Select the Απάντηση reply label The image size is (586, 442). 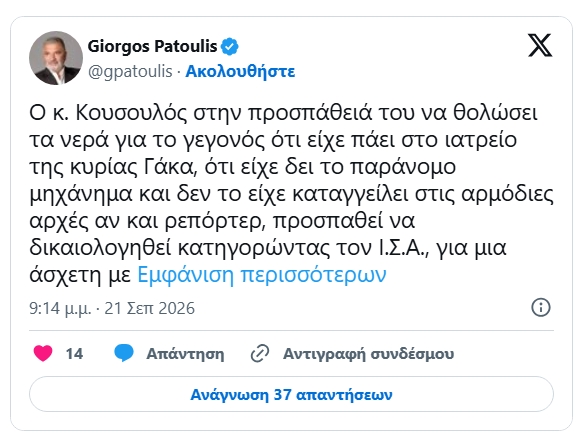(x=185, y=354)
